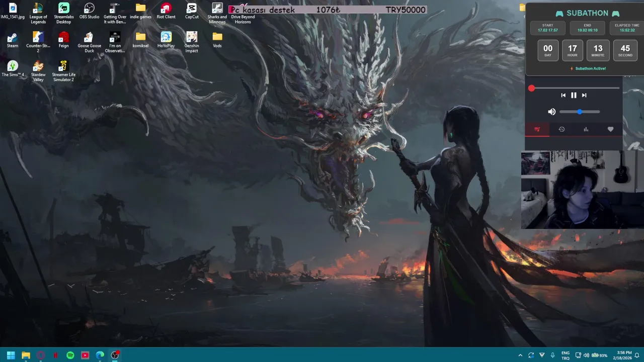Click the sync status tray icon
Viewport: 644px width, 362px height.
click(x=531, y=355)
